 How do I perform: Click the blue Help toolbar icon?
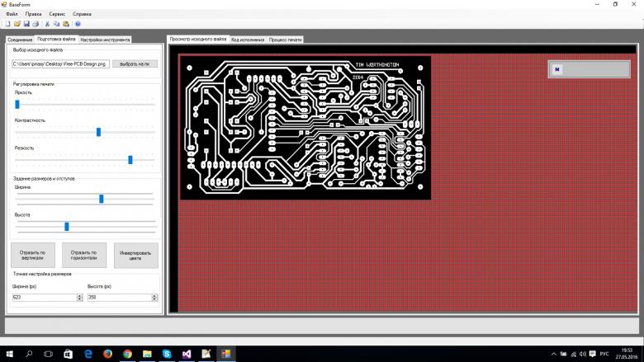78,24
